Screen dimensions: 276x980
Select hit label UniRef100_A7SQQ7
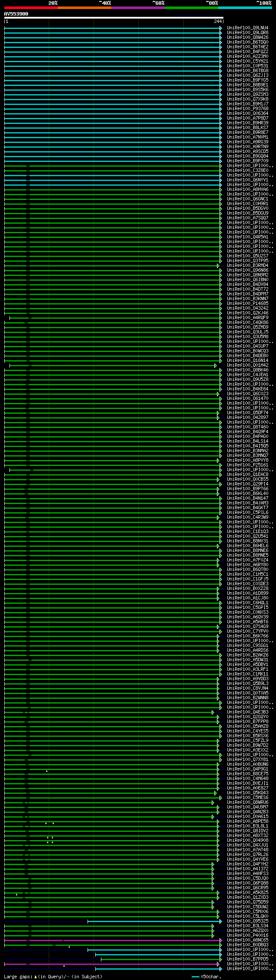(248, 218)
